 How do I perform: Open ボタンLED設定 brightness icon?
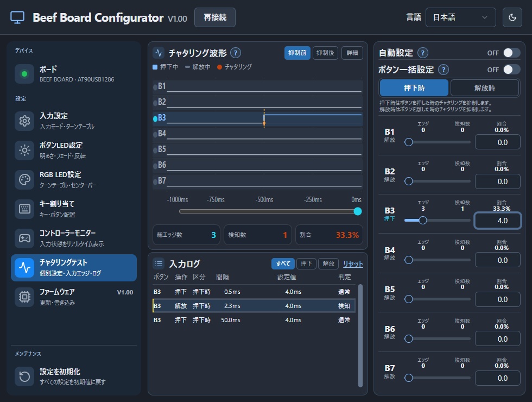(x=24, y=150)
